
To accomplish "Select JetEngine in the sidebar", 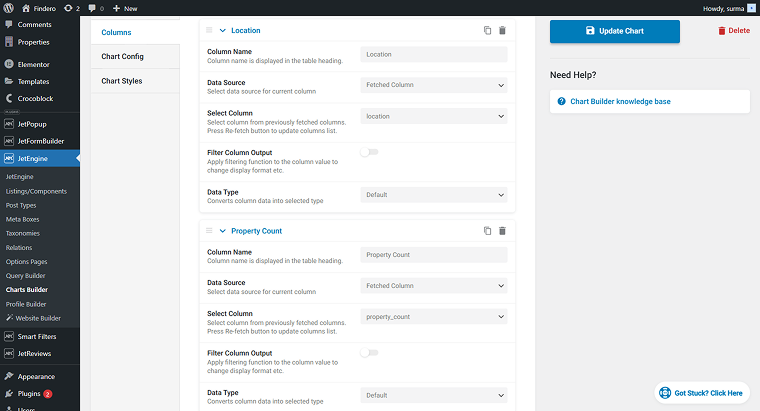I will [x=40, y=158].
